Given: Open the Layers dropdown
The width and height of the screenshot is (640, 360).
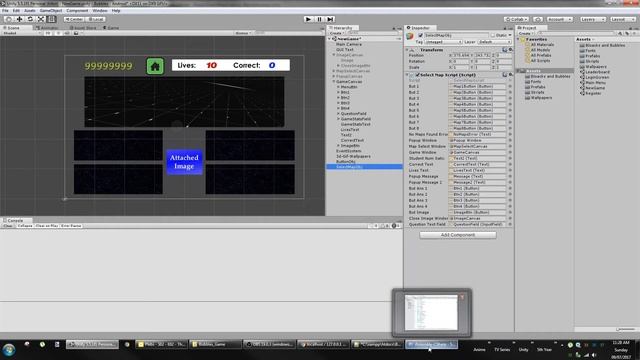Looking at the screenshot, I should [592, 19].
